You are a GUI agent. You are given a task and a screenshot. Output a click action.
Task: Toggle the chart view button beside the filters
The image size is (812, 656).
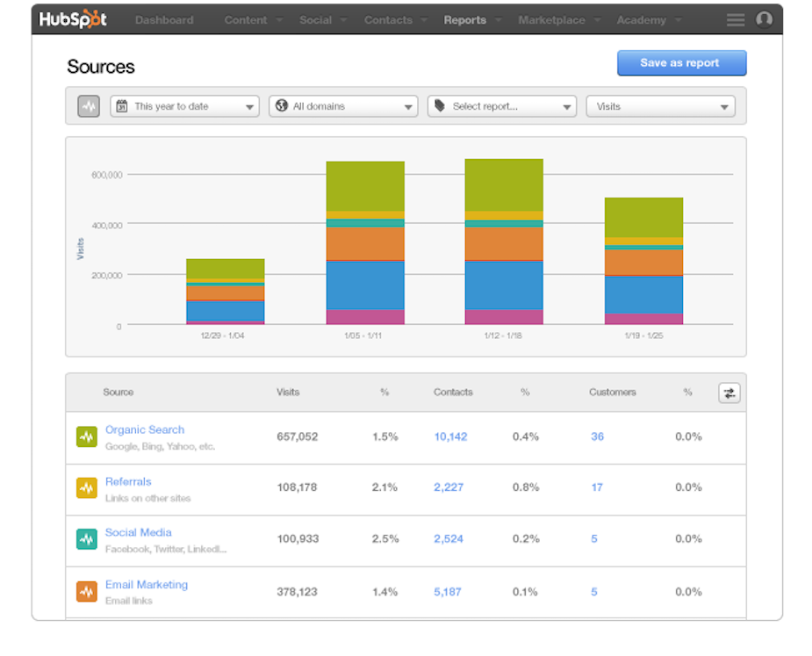point(88,105)
